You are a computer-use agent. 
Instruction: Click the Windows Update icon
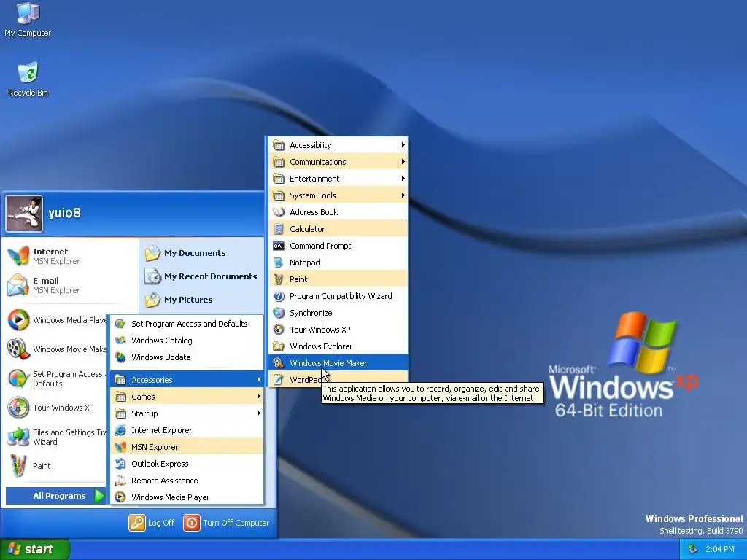click(x=120, y=357)
